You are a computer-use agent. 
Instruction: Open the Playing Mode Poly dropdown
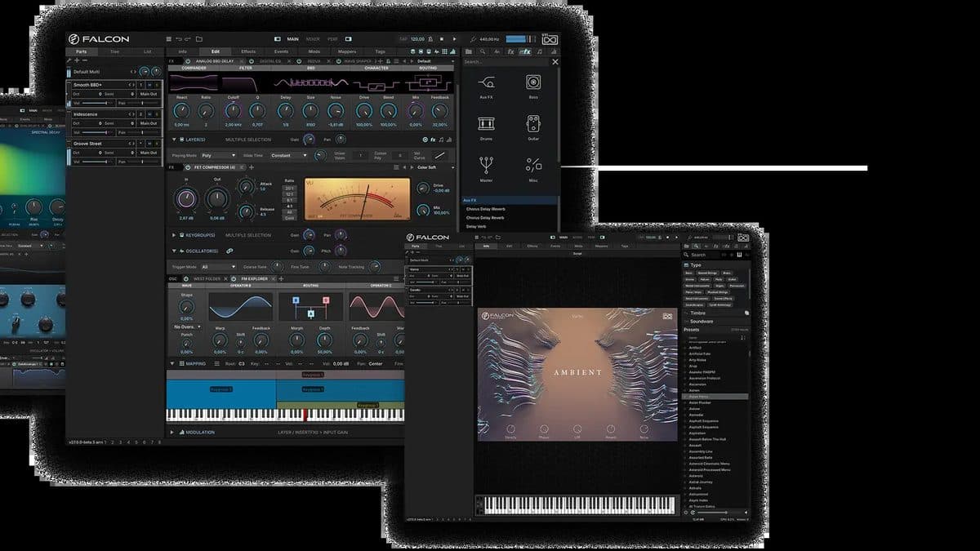[218, 155]
